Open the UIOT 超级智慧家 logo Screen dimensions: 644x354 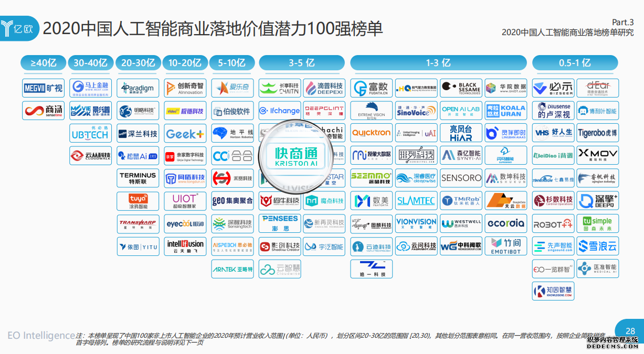[x=185, y=201]
